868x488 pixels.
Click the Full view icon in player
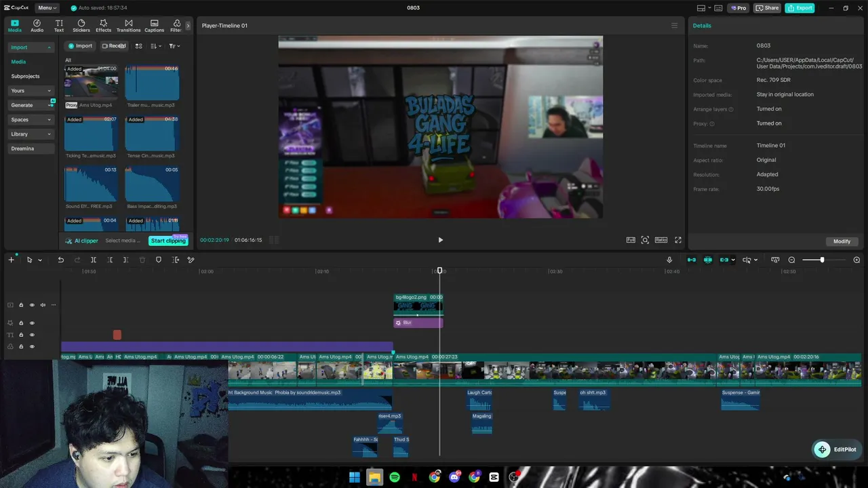[x=631, y=240]
